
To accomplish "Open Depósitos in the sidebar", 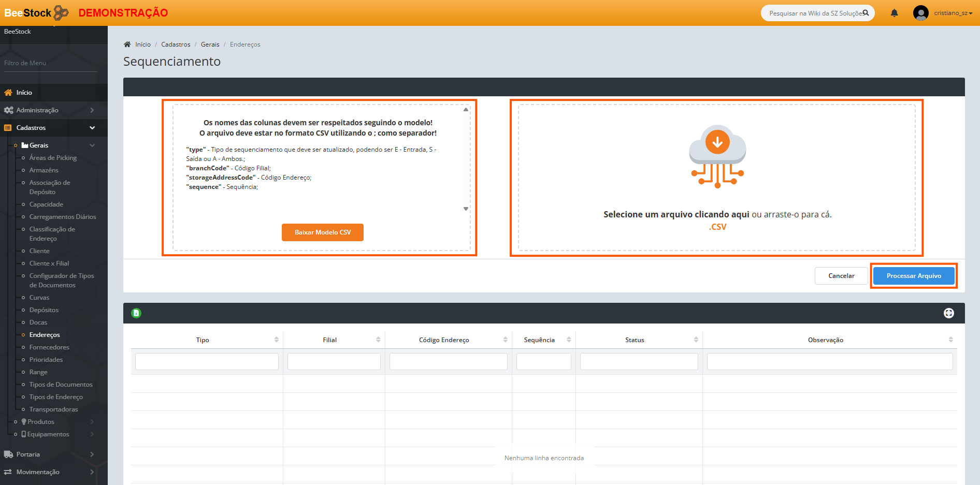I will click(44, 310).
